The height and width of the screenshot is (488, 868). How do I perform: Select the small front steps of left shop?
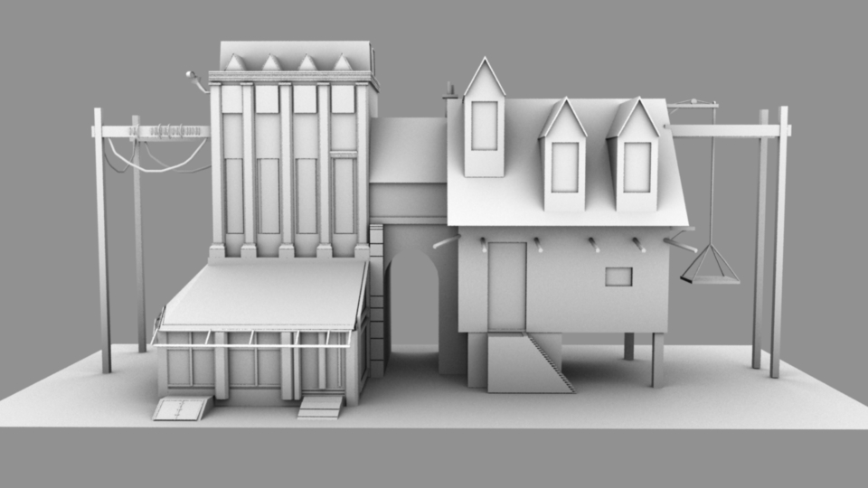321,407
